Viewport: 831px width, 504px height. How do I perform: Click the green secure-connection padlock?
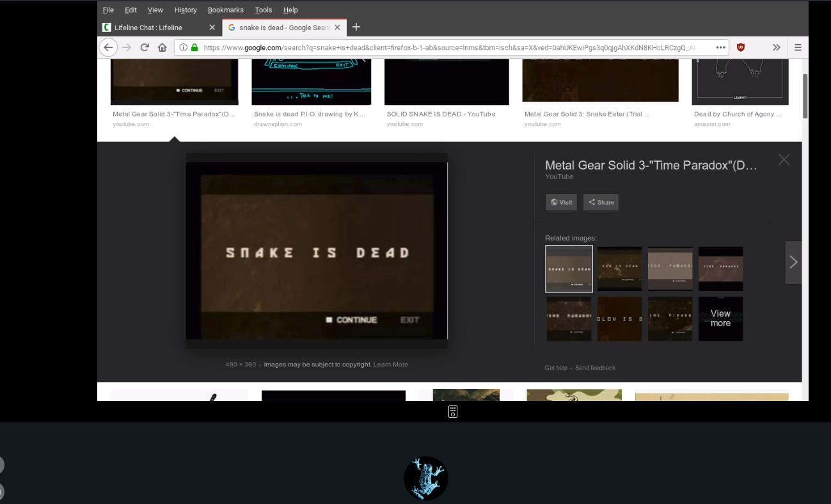(194, 47)
